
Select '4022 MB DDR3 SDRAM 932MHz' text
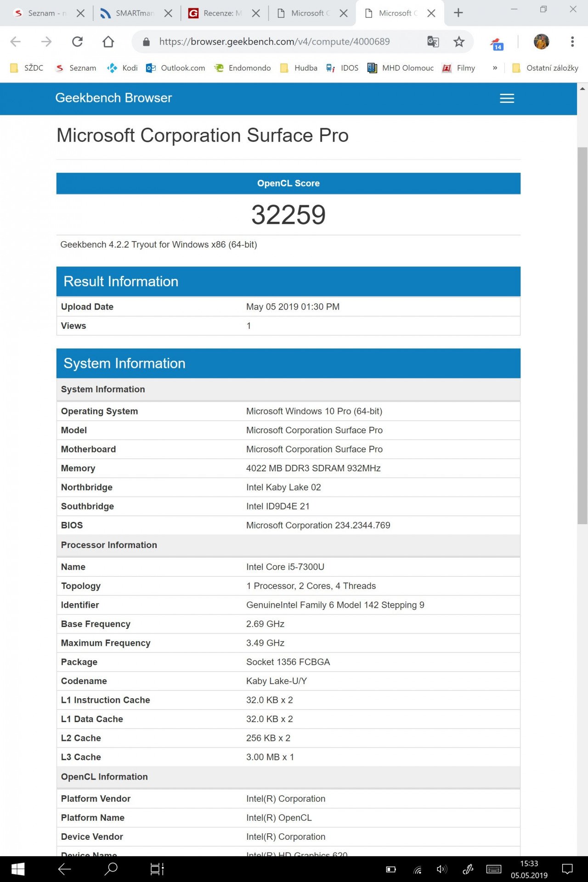pos(313,469)
